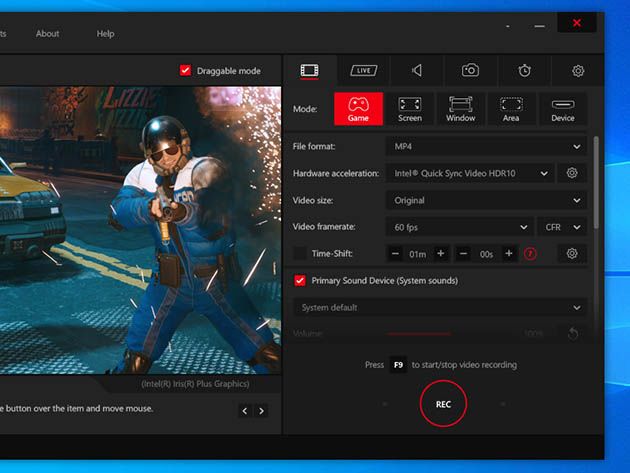This screenshot has height=473, width=630.
Task: Expand the Hardware acceleration dropdown
Action: point(470,174)
